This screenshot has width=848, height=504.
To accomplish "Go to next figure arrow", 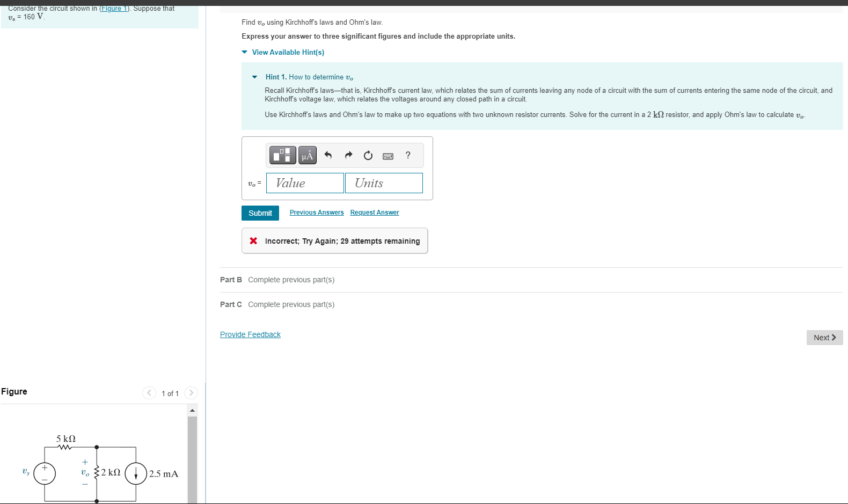I will click(191, 393).
